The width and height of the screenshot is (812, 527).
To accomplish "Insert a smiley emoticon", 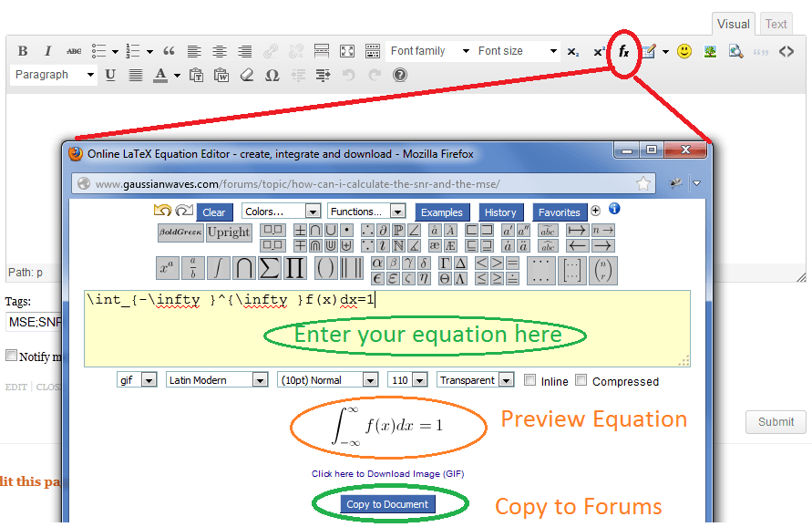I will click(684, 51).
